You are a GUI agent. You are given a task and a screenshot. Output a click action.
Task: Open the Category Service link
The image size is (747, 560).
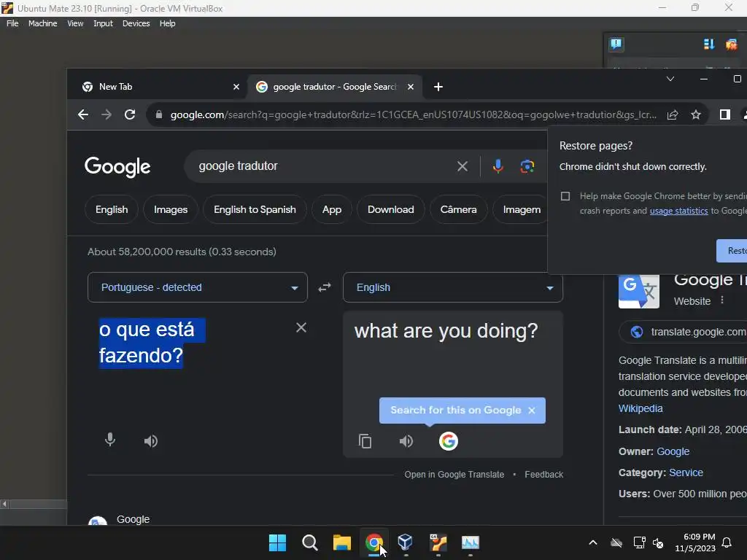tap(686, 472)
